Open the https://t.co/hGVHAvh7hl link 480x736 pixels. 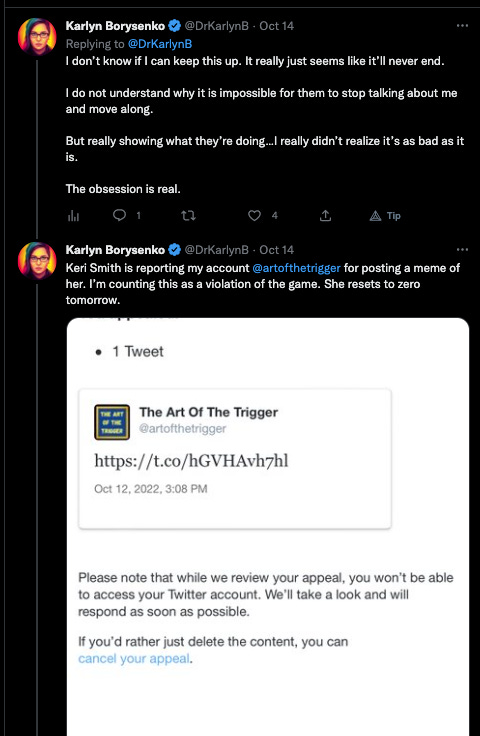(191, 461)
